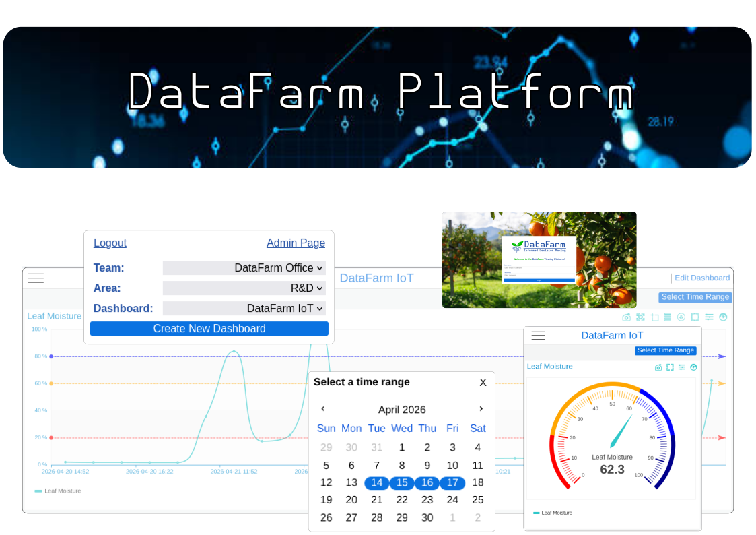The image size is (756, 535).
Task: Select April 14 in calendar
Action: (376, 483)
